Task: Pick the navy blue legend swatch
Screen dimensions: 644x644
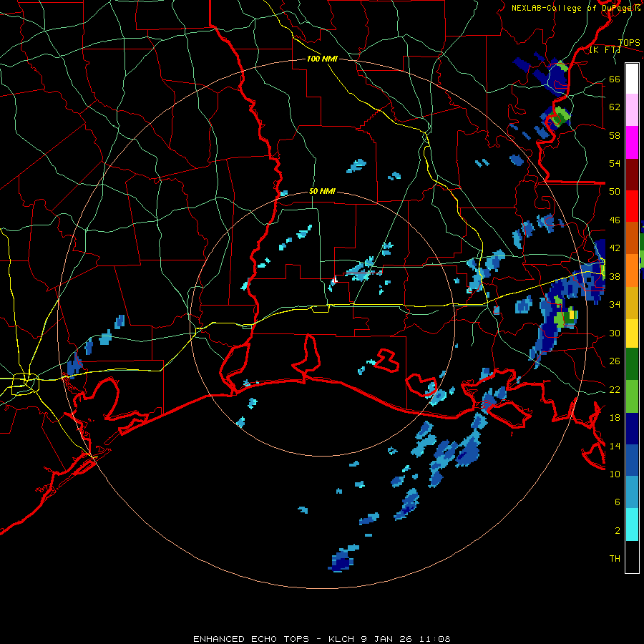Action: (632, 429)
